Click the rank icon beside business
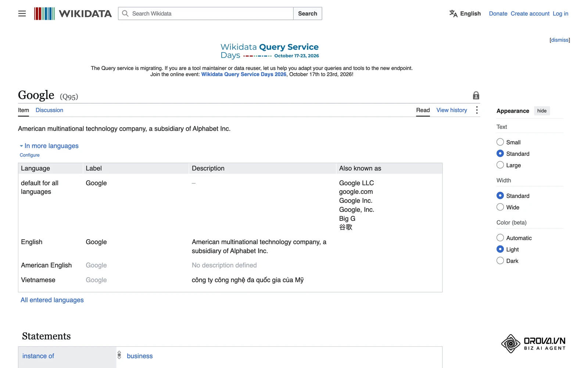This screenshot has height=368, width=588. (119, 355)
